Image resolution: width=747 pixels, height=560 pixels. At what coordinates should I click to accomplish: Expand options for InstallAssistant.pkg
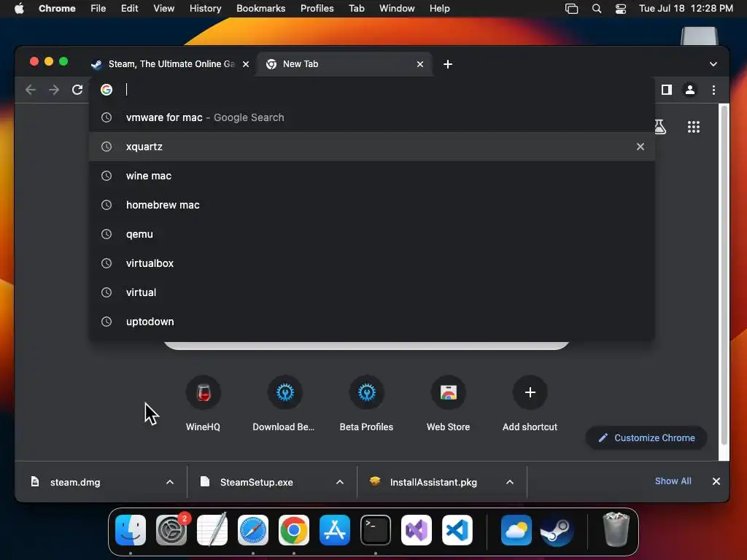510,482
